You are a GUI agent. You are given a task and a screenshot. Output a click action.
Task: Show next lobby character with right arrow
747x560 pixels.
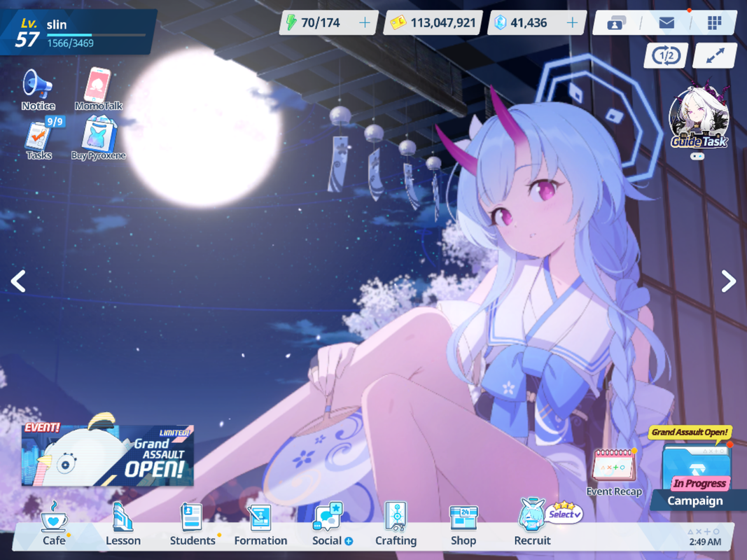coord(728,281)
